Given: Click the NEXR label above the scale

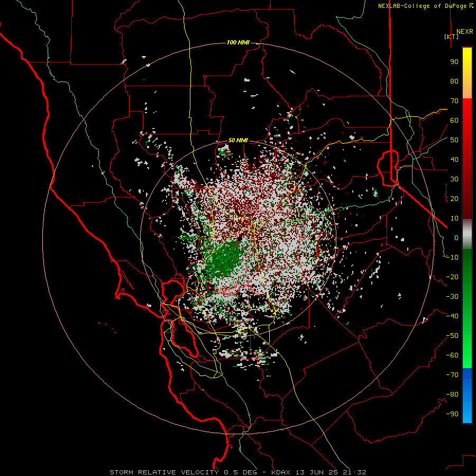Looking at the screenshot, I should click(x=464, y=32).
